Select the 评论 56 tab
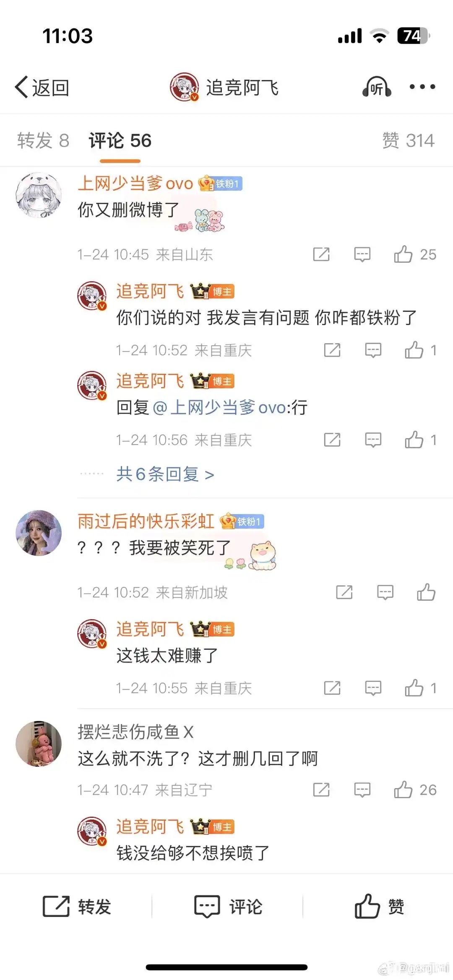 pos(120,140)
